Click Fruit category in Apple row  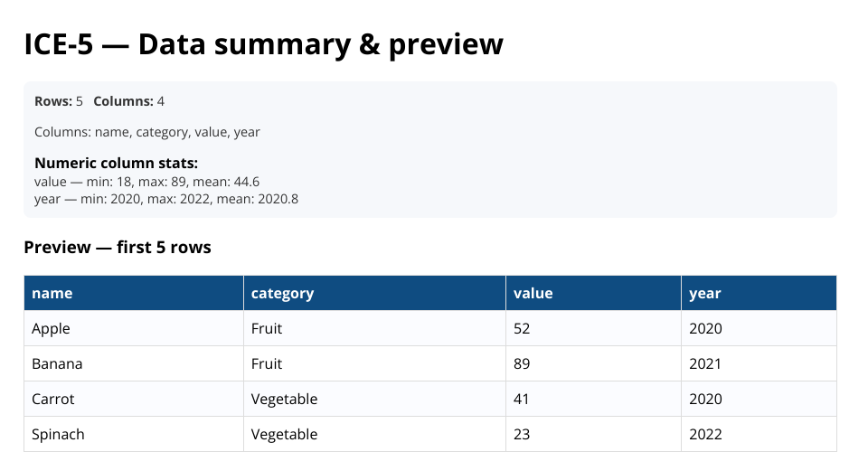pyautogui.click(x=267, y=328)
